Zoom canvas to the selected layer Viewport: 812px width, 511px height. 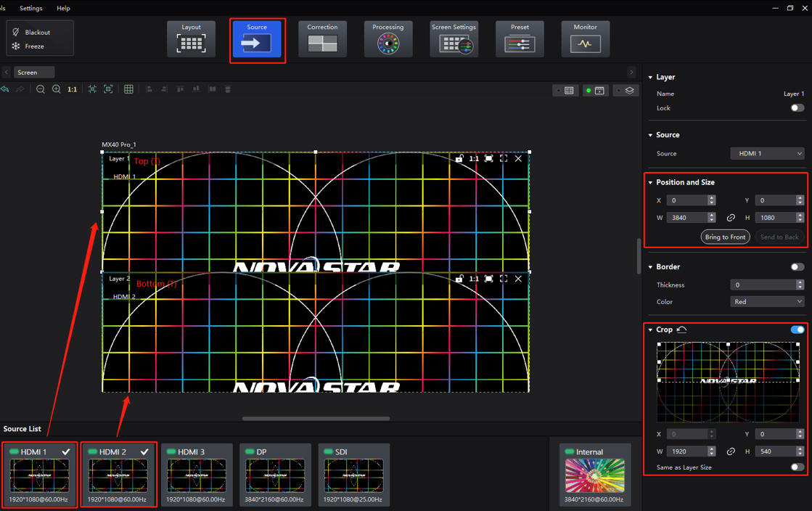[x=108, y=89]
